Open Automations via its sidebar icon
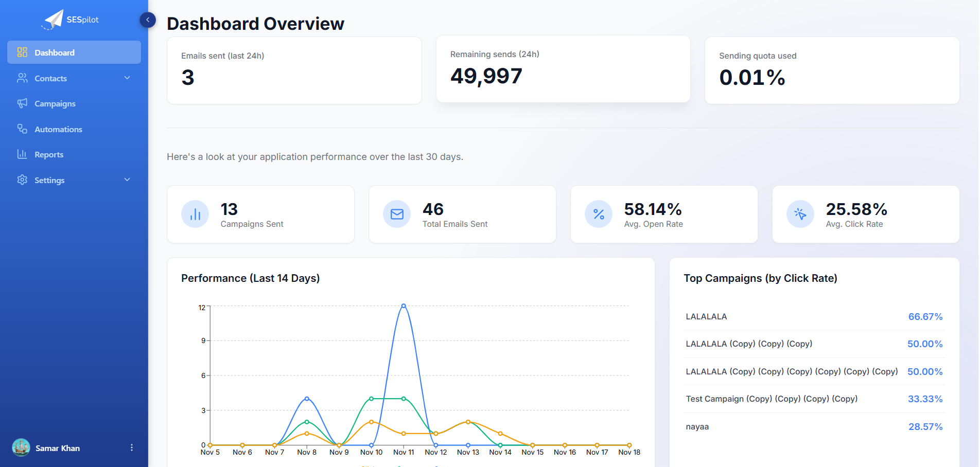The image size is (980, 467). tap(22, 129)
